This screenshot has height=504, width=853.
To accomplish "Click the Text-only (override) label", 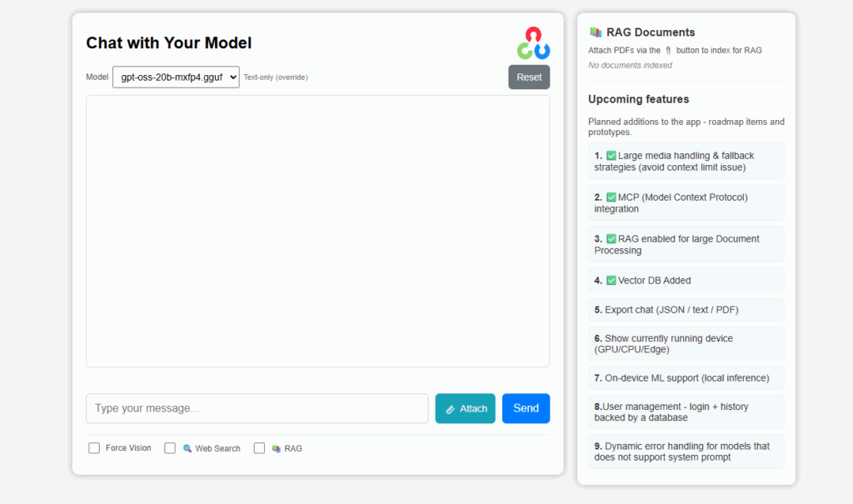I will (x=277, y=77).
